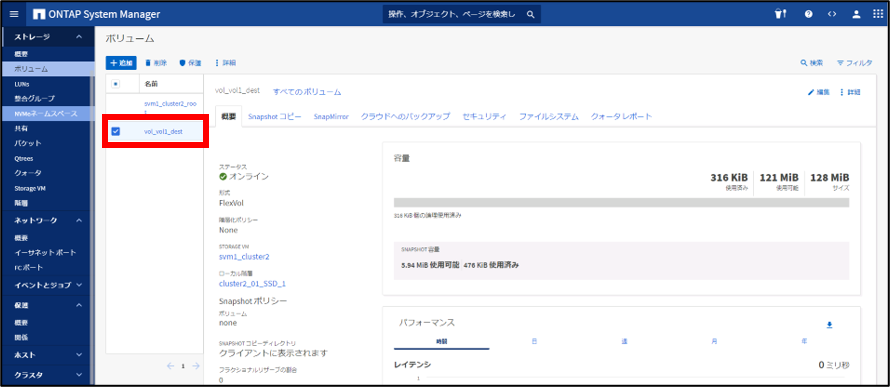Open 共有 in sidebar
This screenshot has width=890, height=387.
(20, 128)
